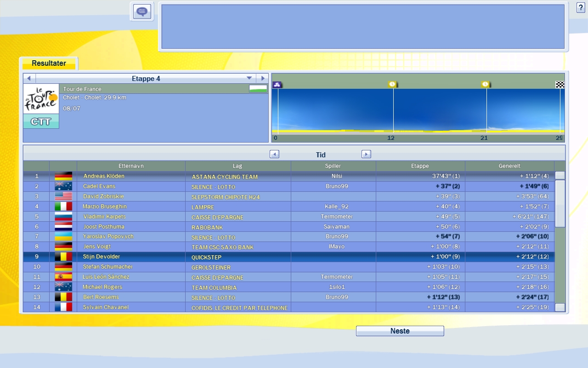Sort by Etternavn column header
The height and width of the screenshot is (368, 588).
coord(131,166)
